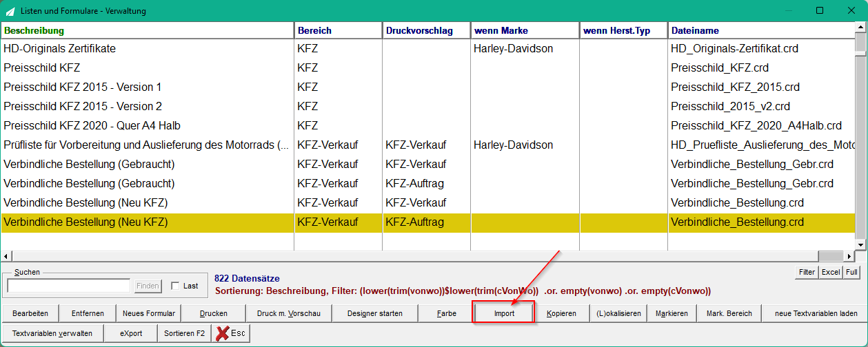Click the Drucken button
This screenshot has width=868, height=347.
tap(214, 313)
